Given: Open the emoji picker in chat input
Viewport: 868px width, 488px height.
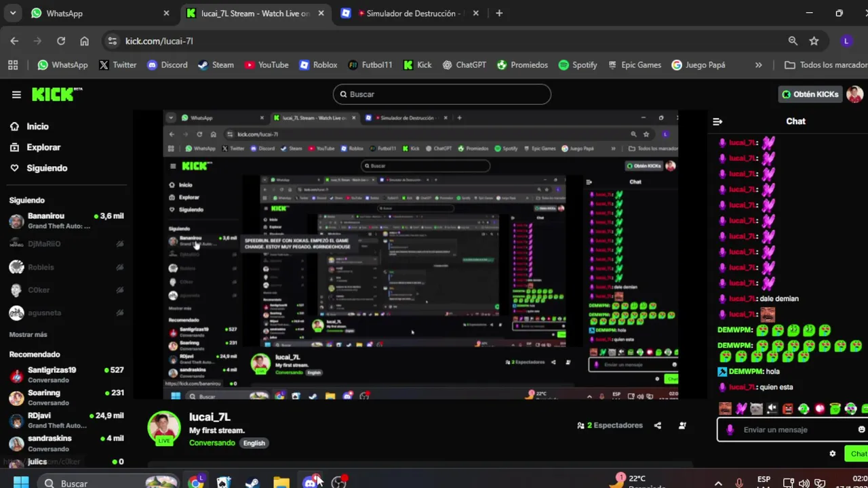Looking at the screenshot, I should click(x=861, y=430).
